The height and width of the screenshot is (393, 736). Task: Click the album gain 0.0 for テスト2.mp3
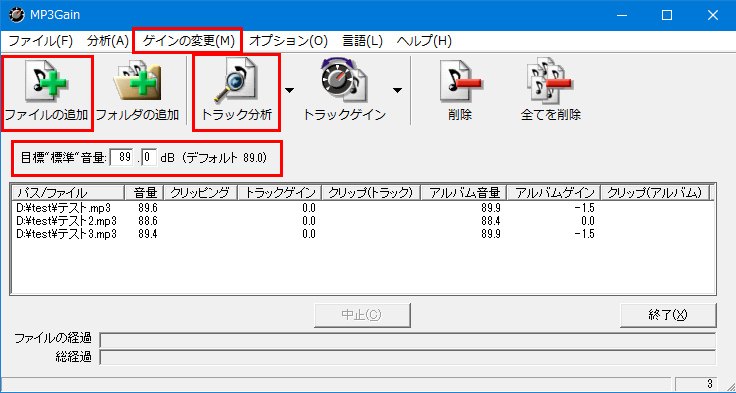click(x=587, y=221)
